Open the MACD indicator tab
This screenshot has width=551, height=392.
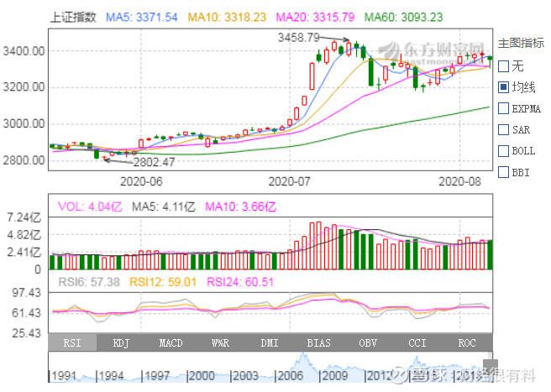tap(172, 343)
